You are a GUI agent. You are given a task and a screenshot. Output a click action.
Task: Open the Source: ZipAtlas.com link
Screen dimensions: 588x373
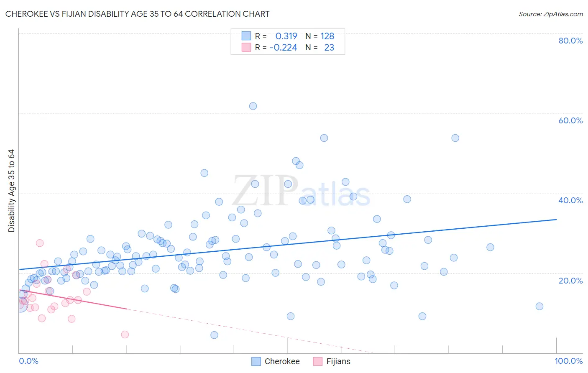[x=551, y=14]
